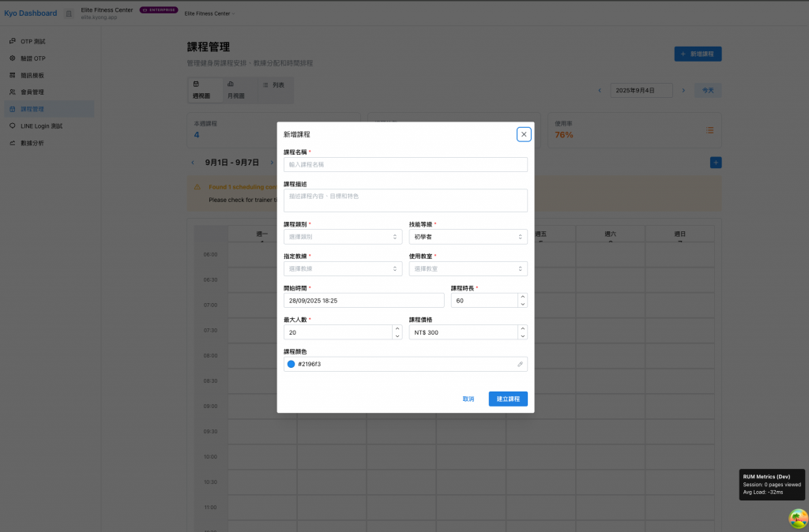Click the list icon in the 使用率 card
809x532 pixels.
point(710,130)
